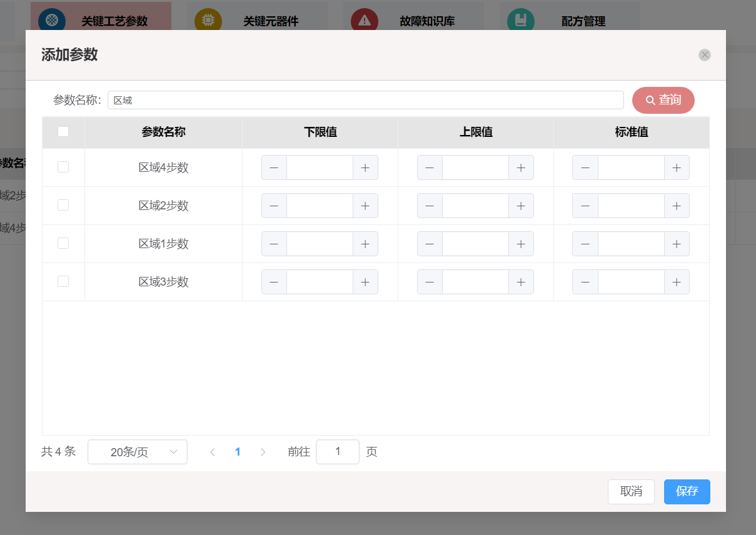Decrease lower limit for 区域4步数
The height and width of the screenshot is (535, 756).
click(274, 167)
